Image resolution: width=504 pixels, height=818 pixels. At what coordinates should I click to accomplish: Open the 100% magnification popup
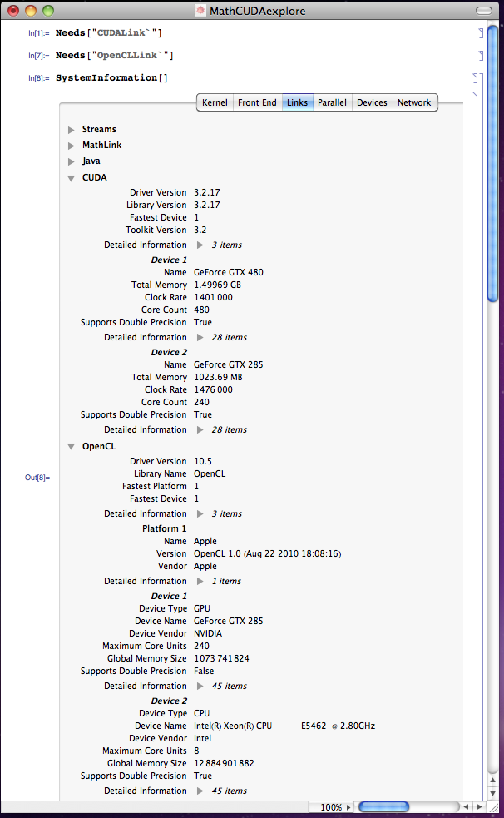pyautogui.click(x=330, y=807)
